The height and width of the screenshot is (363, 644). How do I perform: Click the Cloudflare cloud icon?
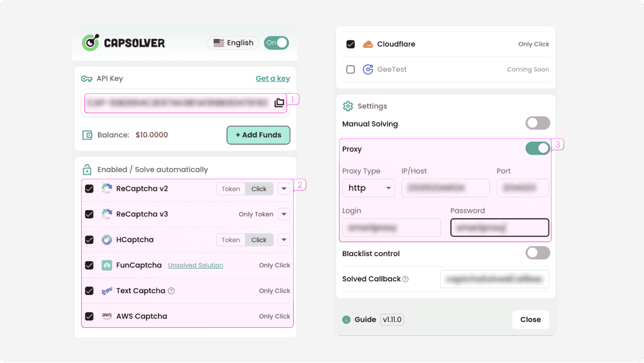click(x=367, y=43)
